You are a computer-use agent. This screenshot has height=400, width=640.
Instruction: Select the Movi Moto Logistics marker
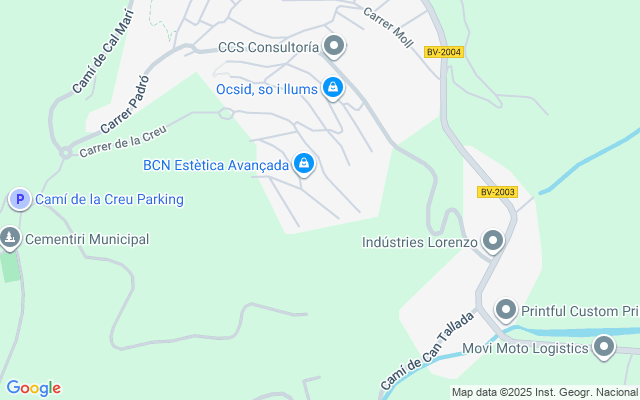[x=604, y=347]
